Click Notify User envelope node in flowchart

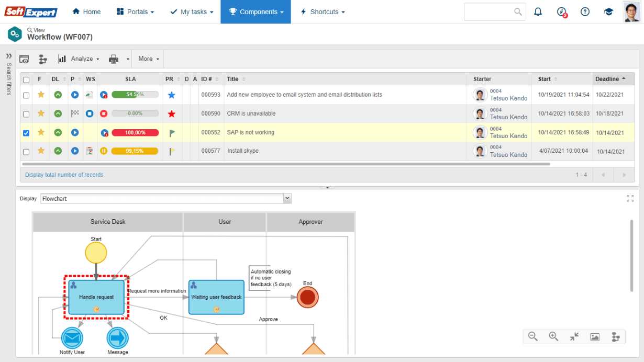point(72,338)
